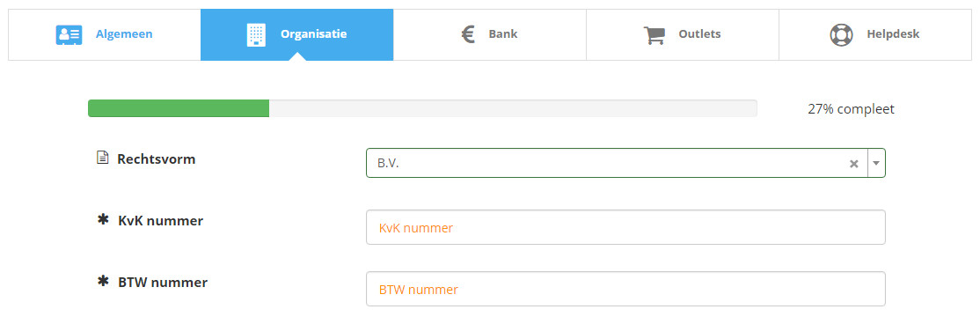Open the Rechtsvorm combo box showing B.V.
This screenshot has width=980, height=324.
[625, 163]
